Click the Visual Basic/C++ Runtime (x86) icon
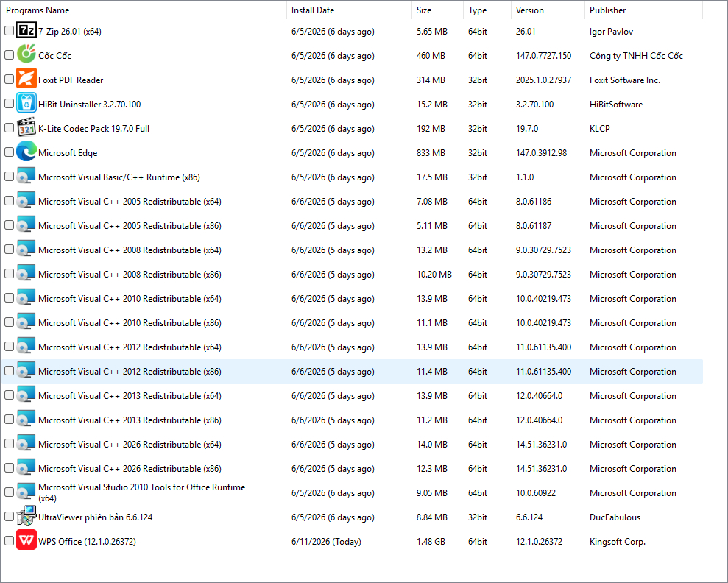 (26, 177)
